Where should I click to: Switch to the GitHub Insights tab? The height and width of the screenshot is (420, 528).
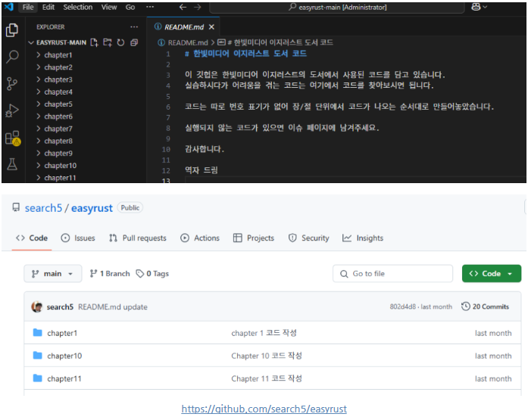(363, 238)
